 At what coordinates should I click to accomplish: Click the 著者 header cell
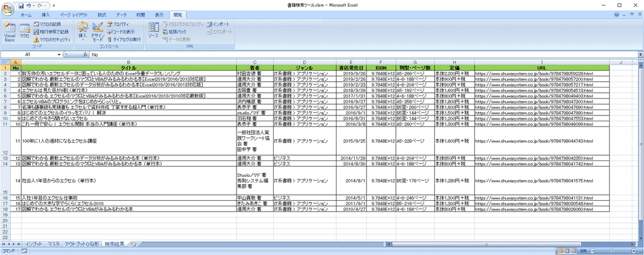(x=254, y=67)
